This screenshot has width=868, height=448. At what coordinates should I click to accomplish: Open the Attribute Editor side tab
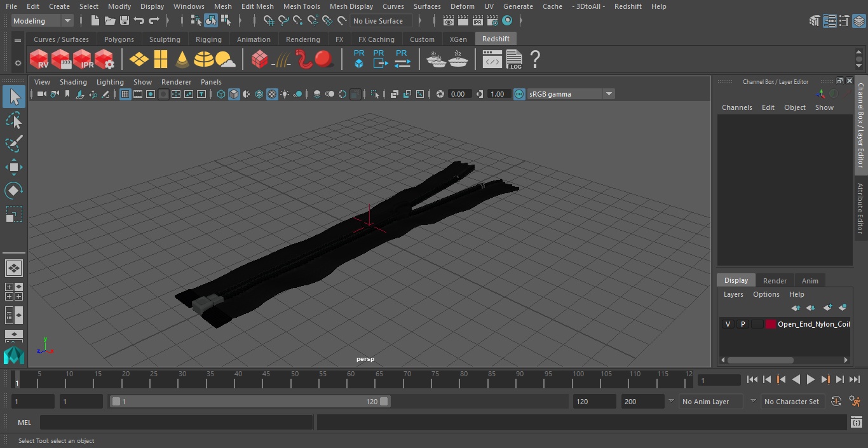pos(861,208)
